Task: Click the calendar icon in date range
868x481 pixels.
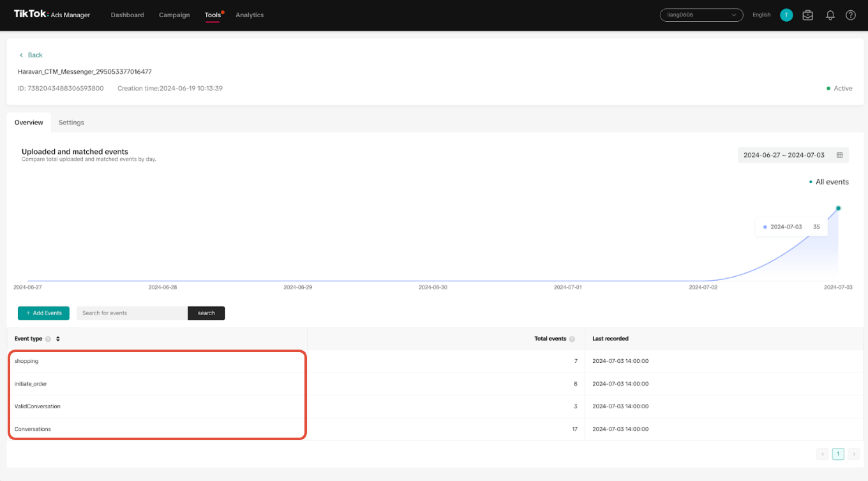Action: [840, 155]
